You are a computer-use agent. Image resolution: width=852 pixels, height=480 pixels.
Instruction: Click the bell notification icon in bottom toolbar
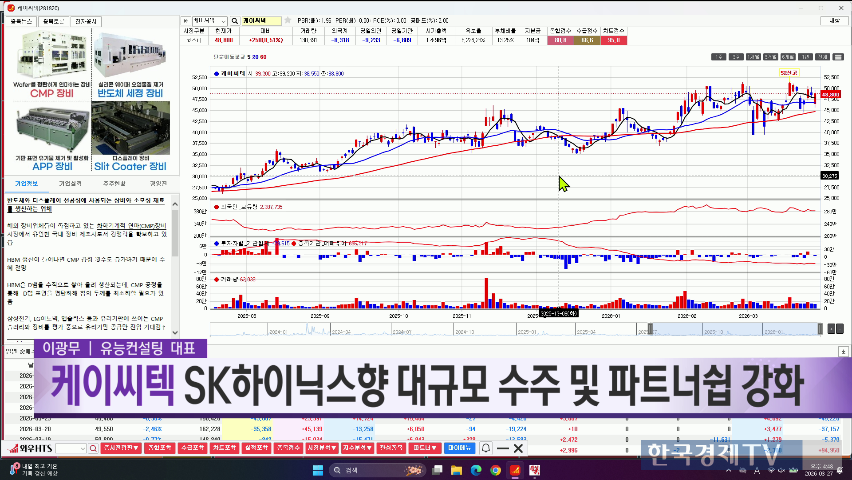point(485,449)
